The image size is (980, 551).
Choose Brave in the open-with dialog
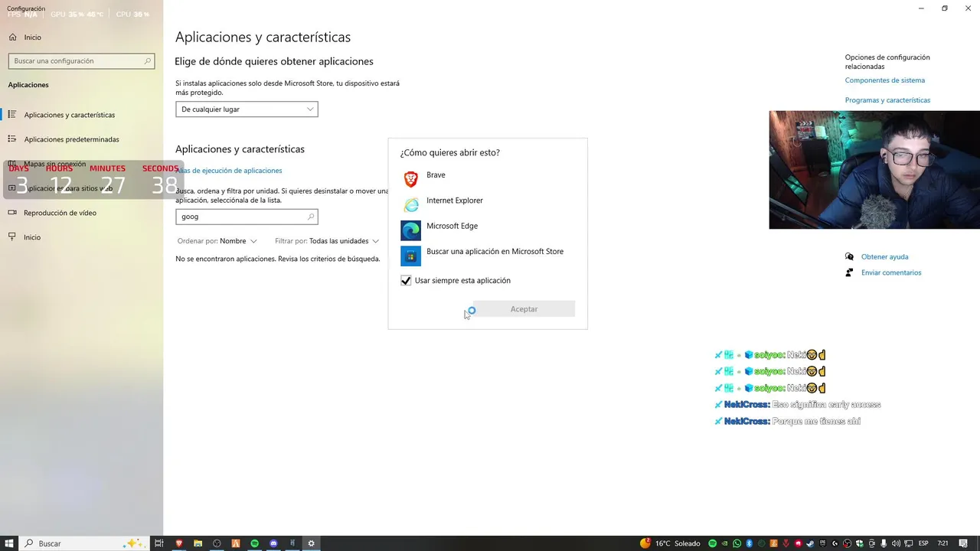click(x=487, y=179)
